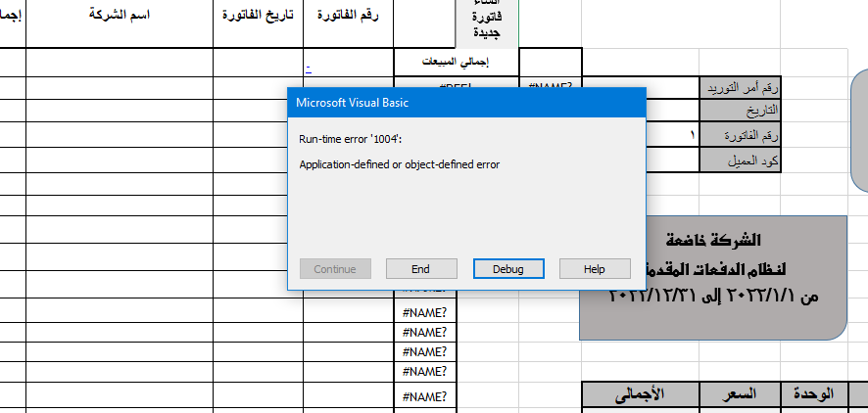The width and height of the screenshot is (868, 413).
Task: Select the الأجمالى table header cell
Action: pyautogui.click(x=641, y=394)
